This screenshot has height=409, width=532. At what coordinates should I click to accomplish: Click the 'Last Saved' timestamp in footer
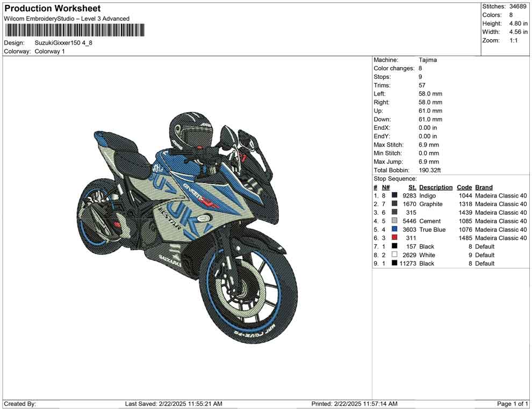(174, 404)
